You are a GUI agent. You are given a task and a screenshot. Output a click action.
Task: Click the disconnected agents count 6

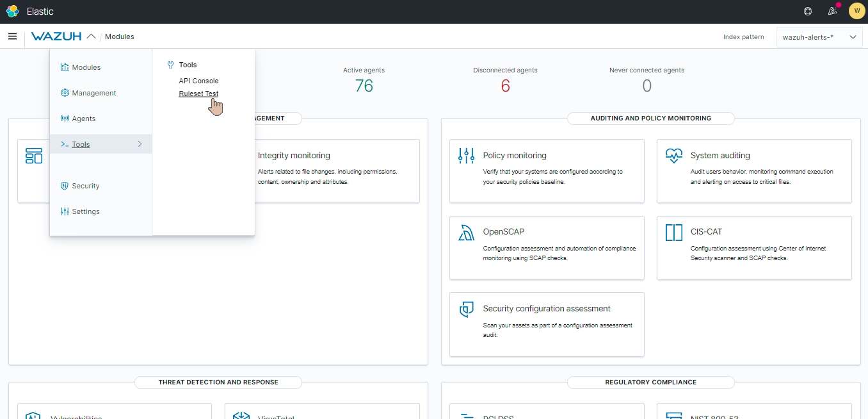505,86
